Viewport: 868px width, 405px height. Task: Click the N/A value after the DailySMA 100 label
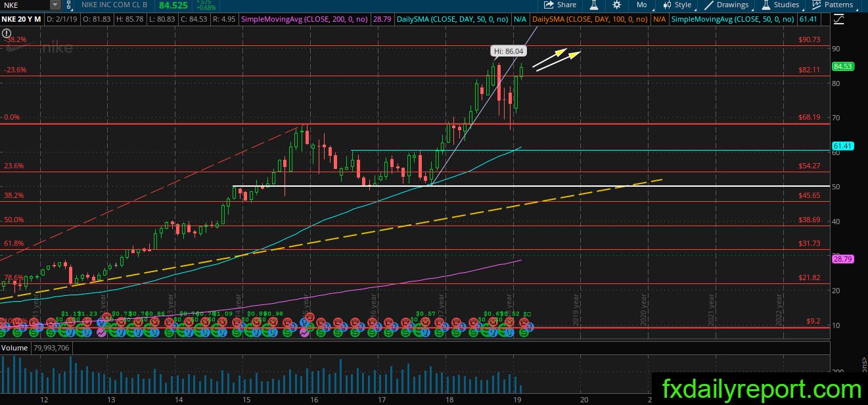pyautogui.click(x=659, y=20)
